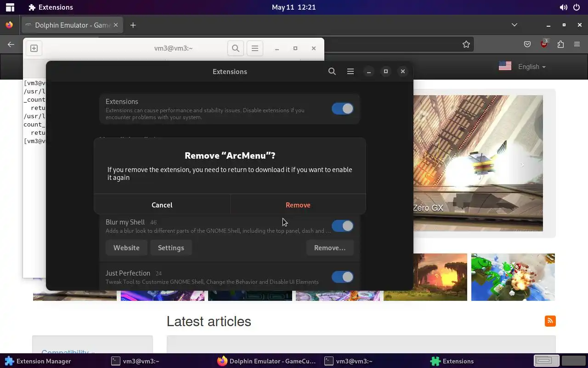Open the Blur my Shell Website
This screenshot has width=588, height=368.
(126, 247)
